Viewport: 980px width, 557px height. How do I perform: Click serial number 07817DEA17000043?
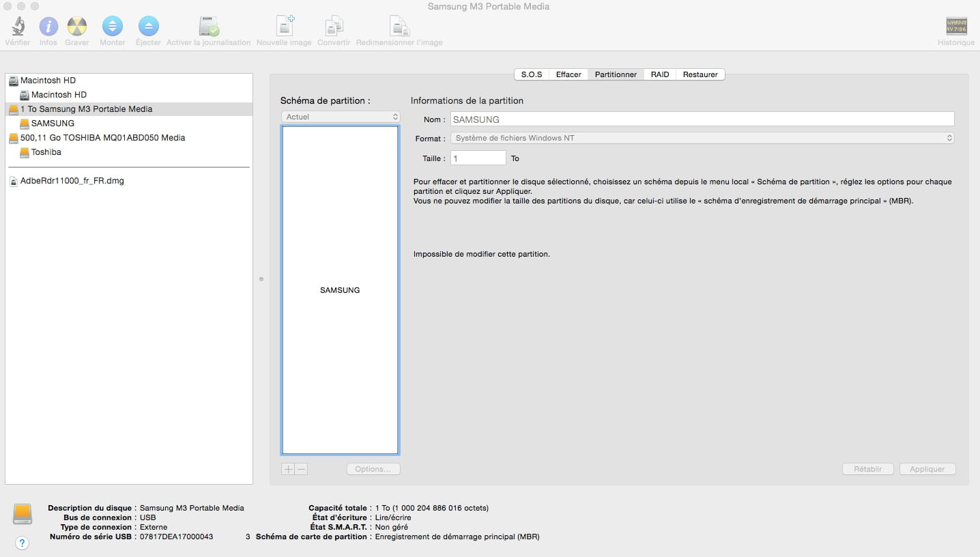tap(176, 537)
